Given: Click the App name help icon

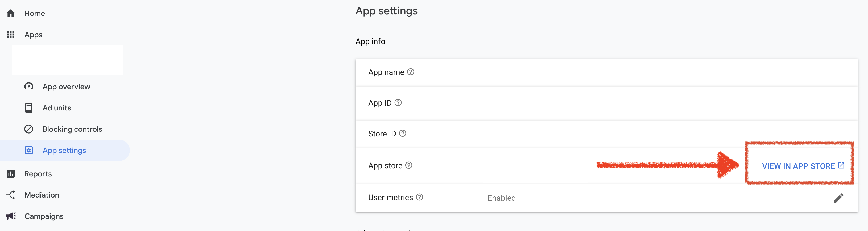Looking at the screenshot, I should (410, 72).
